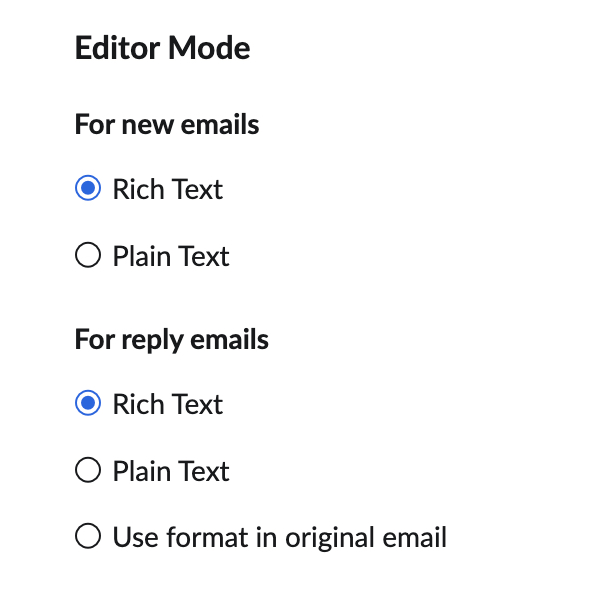Image resolution: width=614 pixels, height=606 pixels.
Task: Click the For new emails subheading
Action: pyautogui.click(x=167, y=125)
